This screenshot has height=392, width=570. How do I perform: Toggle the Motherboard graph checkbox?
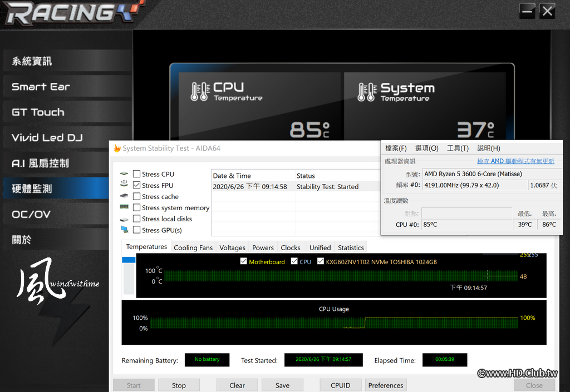pos(244,261)
